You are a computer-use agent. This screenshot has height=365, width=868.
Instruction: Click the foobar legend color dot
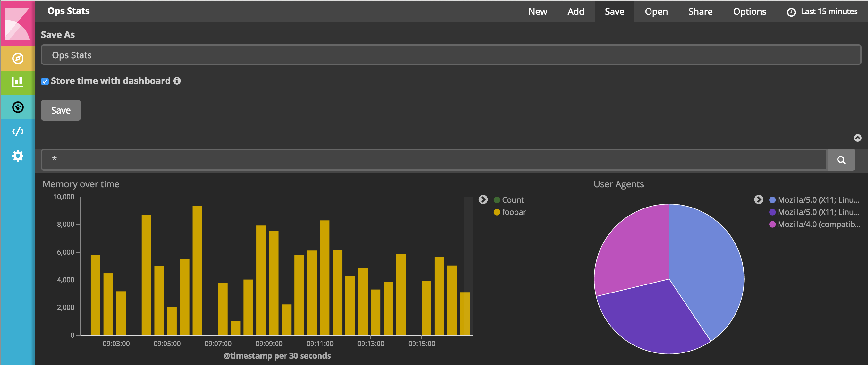point(496,212)
